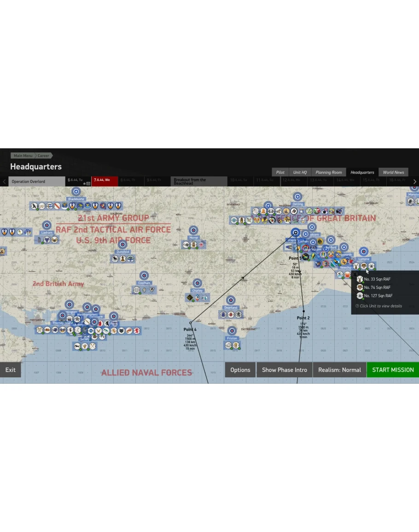Select the Deanland airfield icon

click(x=231, y=300)
